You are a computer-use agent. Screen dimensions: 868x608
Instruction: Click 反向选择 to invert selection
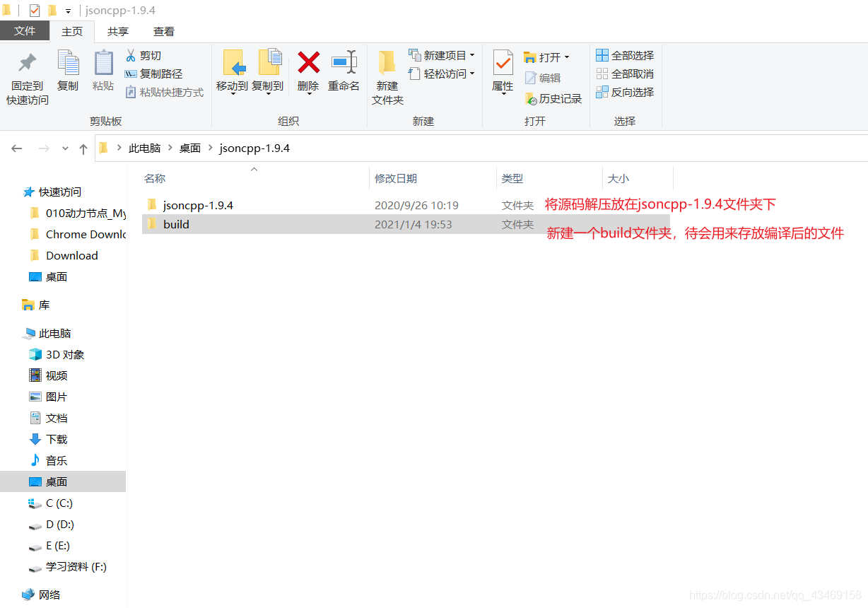(x=625, y=91)
